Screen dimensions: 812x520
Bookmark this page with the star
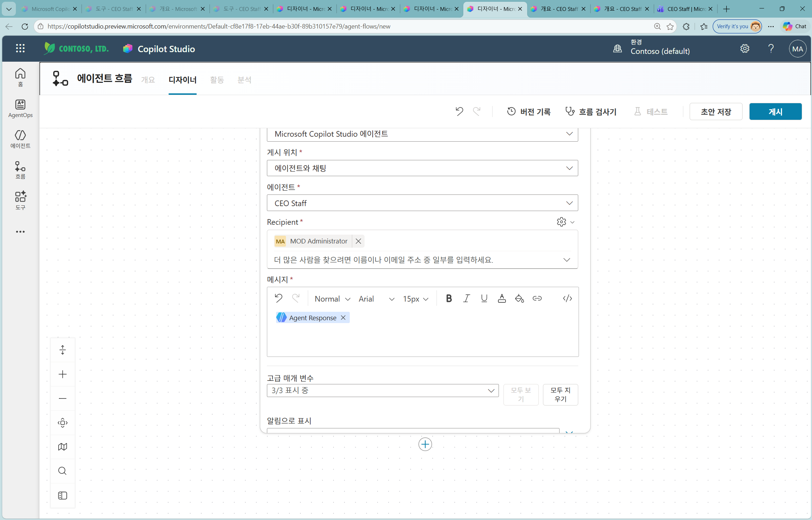click(670, 26)
